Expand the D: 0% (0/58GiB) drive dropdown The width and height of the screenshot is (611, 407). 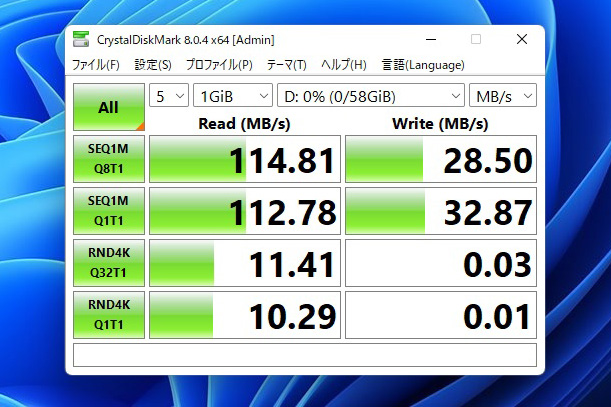(371, 95)
